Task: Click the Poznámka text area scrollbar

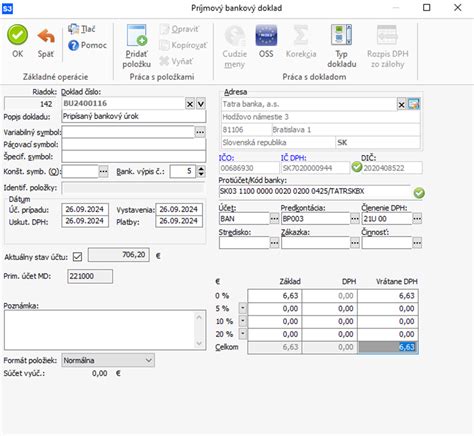Action: coord(199,330)
